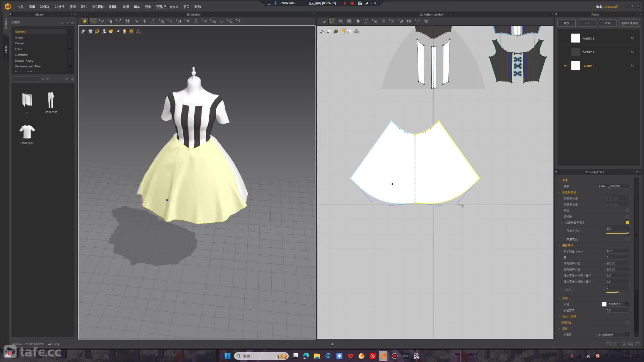The image size is (644, 362).
Task: Select the Select/Move tool in 3D toolbar
Action: pos(93,21)
